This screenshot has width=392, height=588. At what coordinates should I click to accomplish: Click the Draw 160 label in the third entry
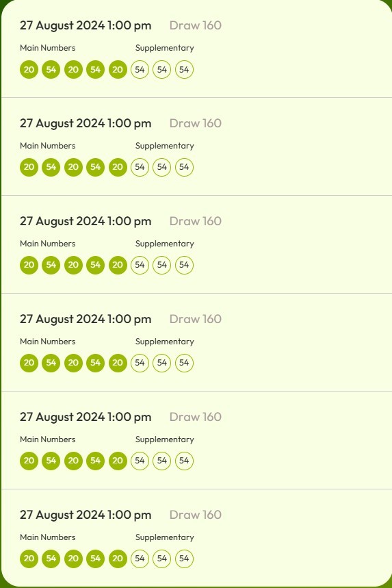pyautogui.click(x=195, y=221)
